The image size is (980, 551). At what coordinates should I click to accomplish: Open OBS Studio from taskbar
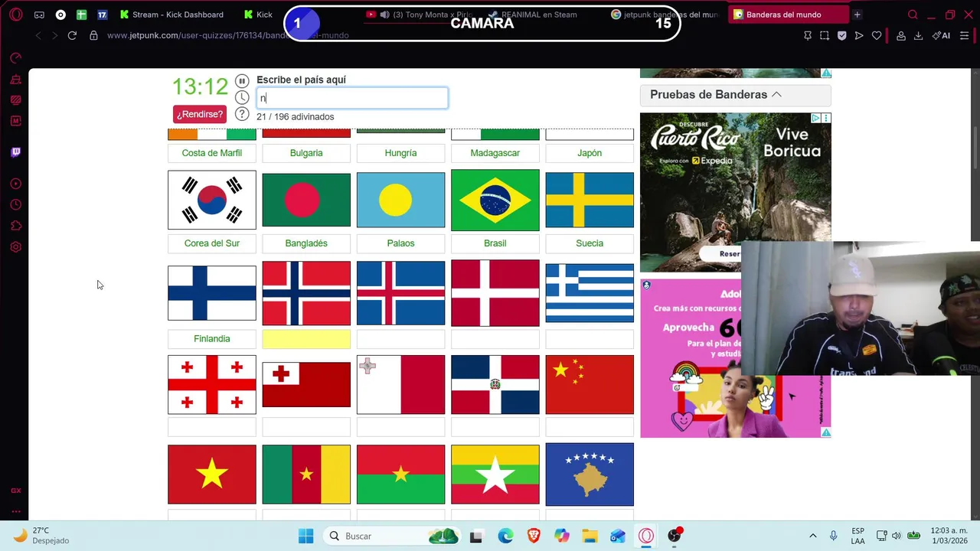(675, 536)
